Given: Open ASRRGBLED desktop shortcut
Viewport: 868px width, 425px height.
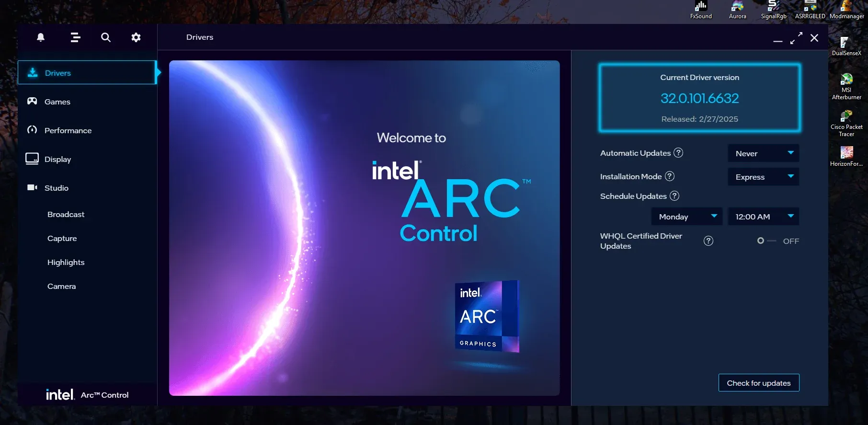Looking at the screenshot, I should coord(810,10).
